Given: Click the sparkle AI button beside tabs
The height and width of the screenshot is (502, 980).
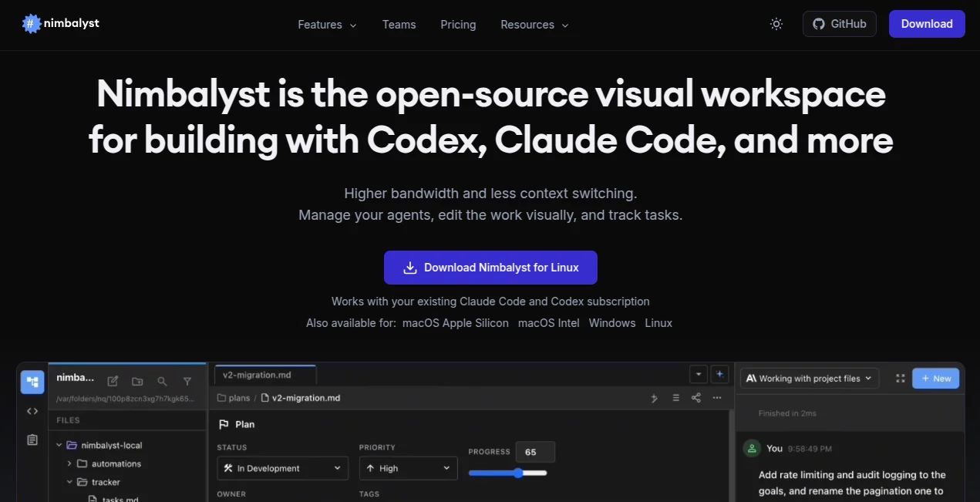Looking at the screenshot, I should 719,374.
